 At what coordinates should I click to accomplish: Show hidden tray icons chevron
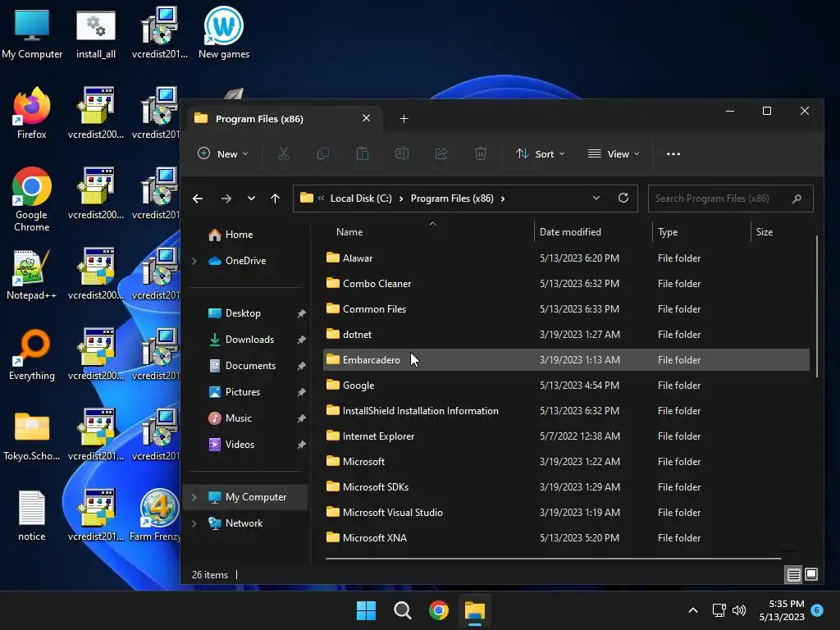tap(692, 610)
